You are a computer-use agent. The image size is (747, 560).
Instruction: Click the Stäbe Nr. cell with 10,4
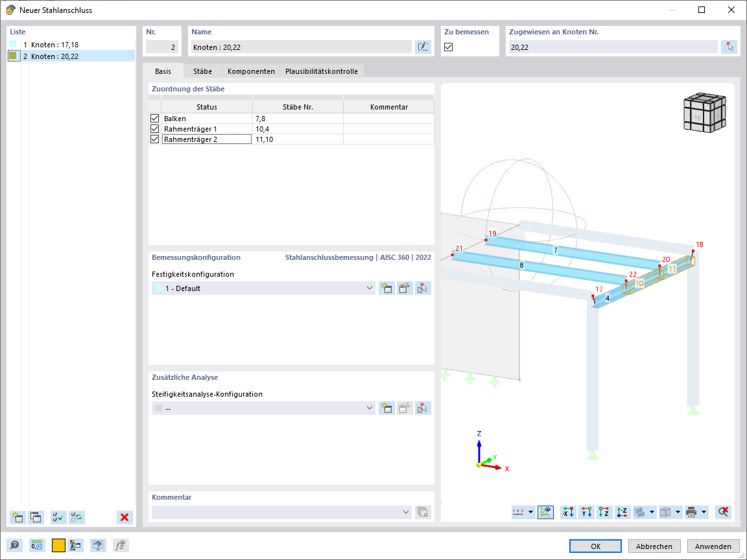[298, 128]
